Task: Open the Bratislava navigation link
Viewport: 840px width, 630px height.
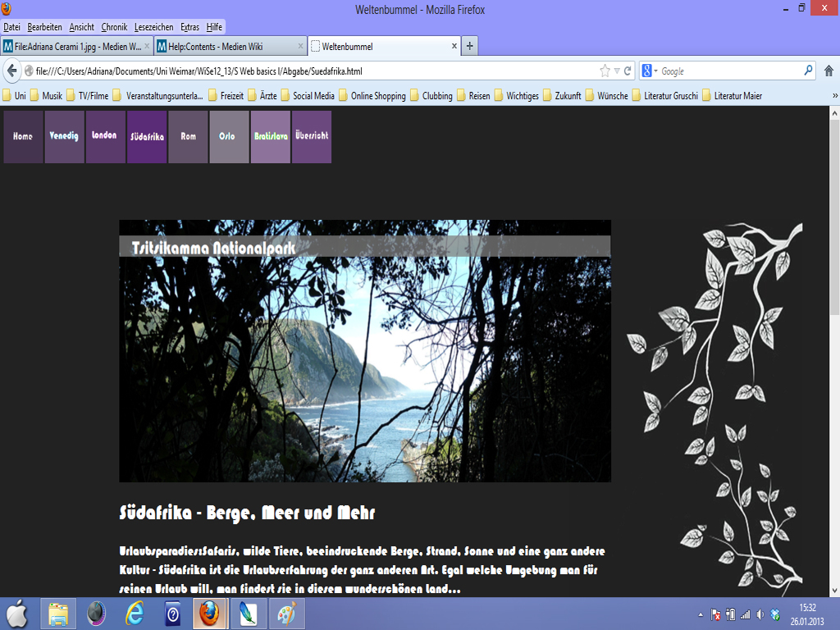Action: (x=270, y=137)
